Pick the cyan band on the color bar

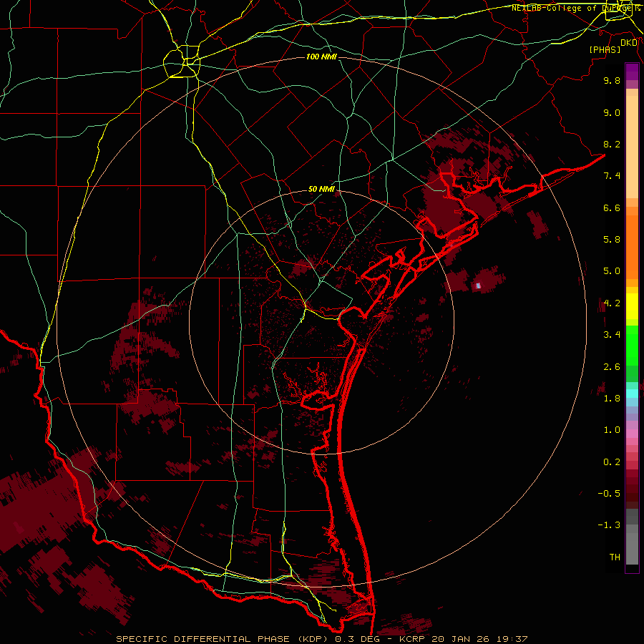tap(632, 394)
